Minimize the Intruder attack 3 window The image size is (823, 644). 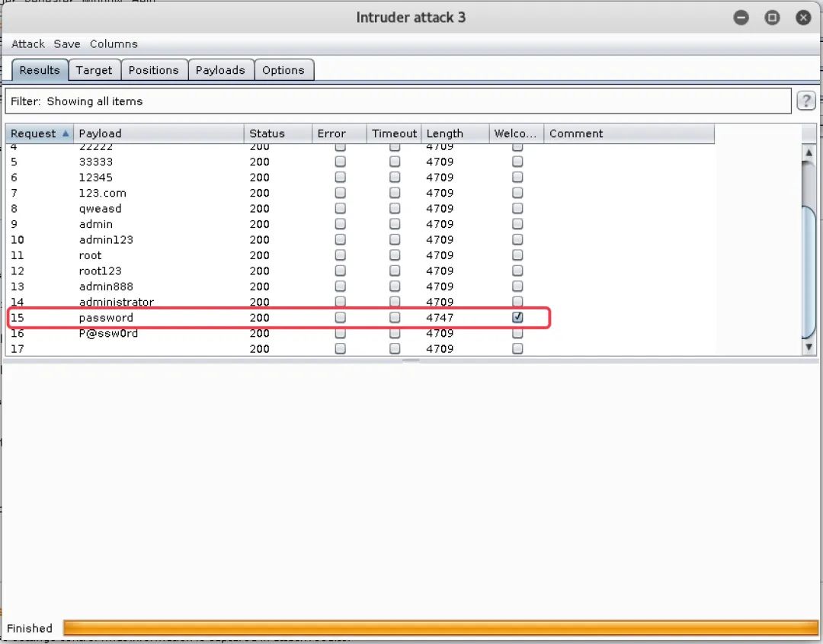(741, 18)
